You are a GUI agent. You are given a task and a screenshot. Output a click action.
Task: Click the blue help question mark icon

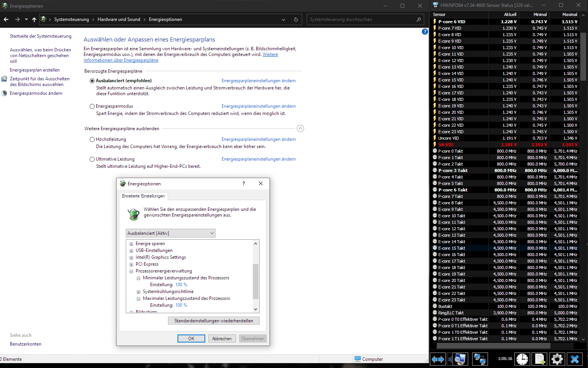[x=425, y=32]
